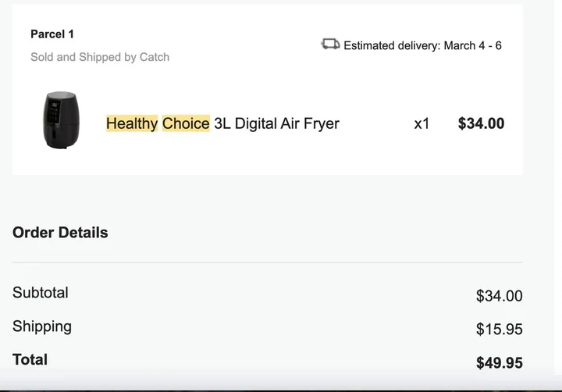Screen dimensions: 562x392
Task: Click "Sold and Shipped by Catch" text
Action: 100,57
